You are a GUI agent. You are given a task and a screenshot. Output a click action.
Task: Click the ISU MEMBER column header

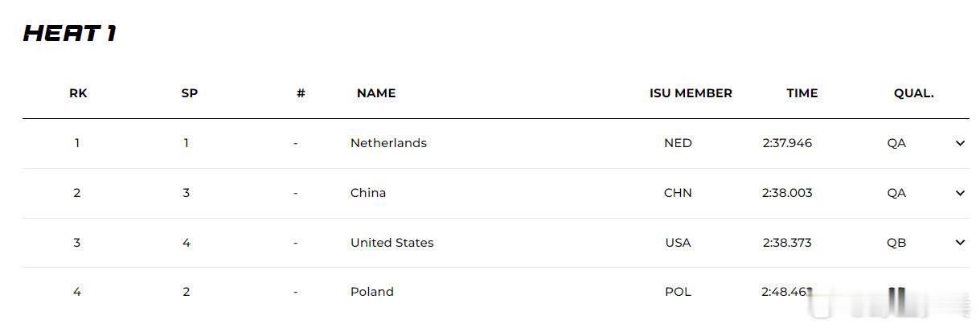tap(691, 93)
